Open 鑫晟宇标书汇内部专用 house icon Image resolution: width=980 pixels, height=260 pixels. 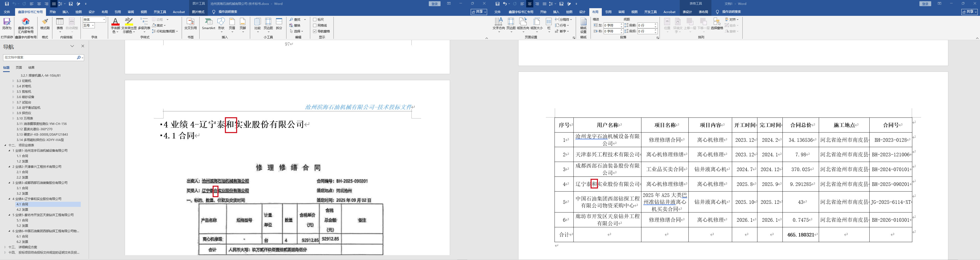(26, 25)
